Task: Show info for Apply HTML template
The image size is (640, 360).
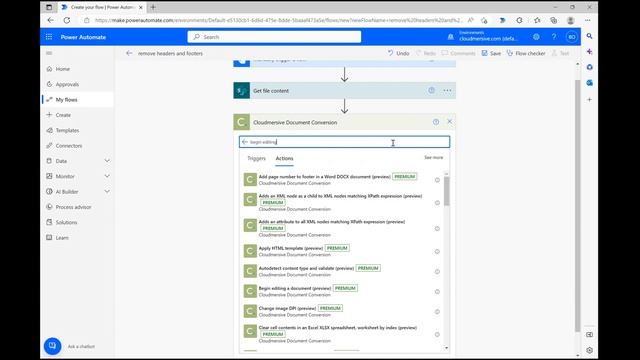Action: [437, 251]
